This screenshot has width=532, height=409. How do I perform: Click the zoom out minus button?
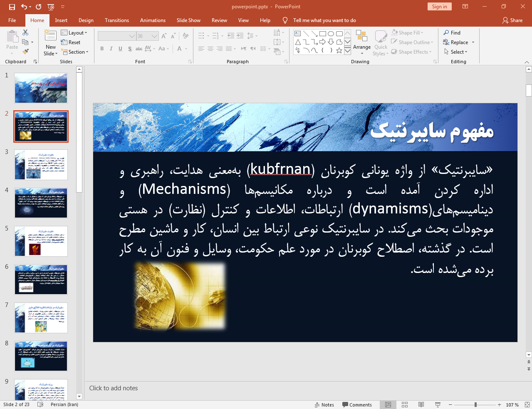click(x=450, y=404)
